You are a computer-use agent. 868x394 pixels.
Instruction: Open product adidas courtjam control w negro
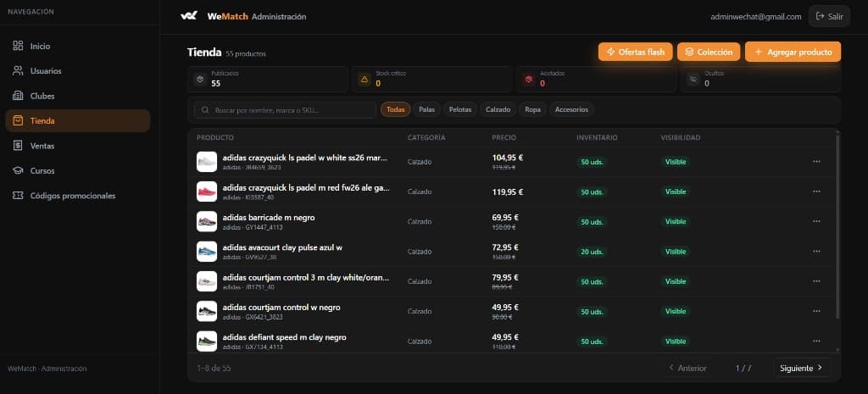[x=281, y=307]
